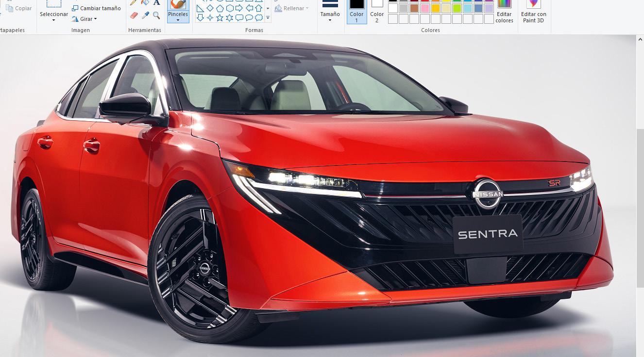Select the up arrow shape
Image resolution: width=644 pixels, height=357 pixels.
point(258,8)
